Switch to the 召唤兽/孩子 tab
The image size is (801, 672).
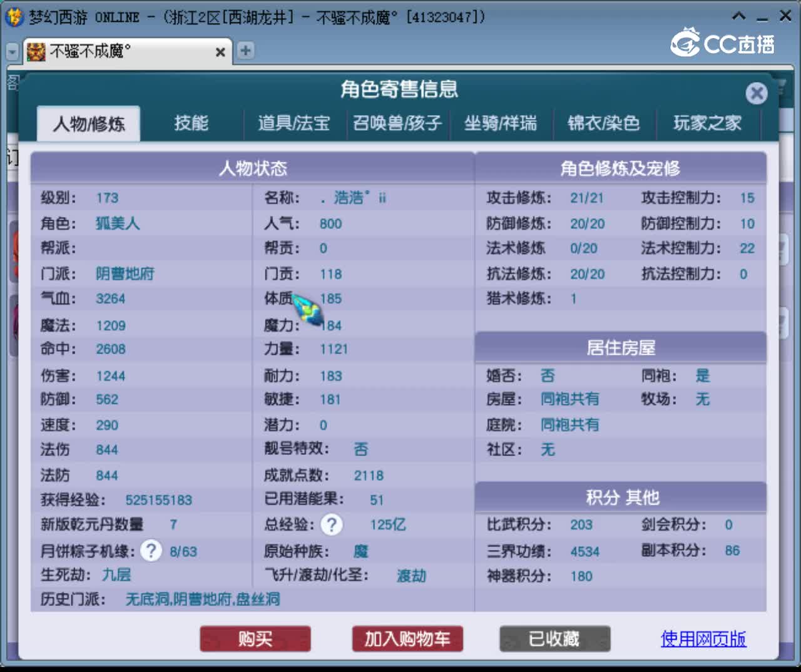click(397, 123)
